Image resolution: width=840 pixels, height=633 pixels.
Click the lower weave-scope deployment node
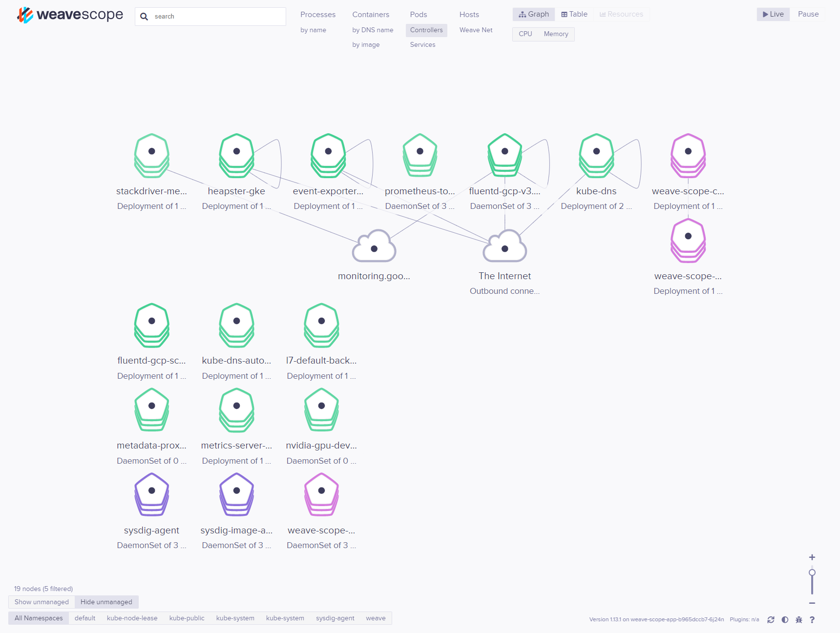point(688,240)
